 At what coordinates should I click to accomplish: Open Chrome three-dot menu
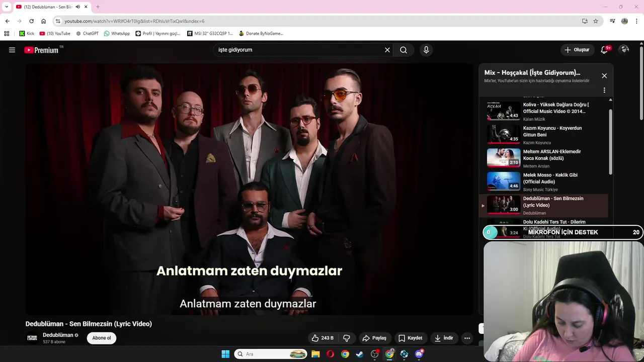coord(636,21)
